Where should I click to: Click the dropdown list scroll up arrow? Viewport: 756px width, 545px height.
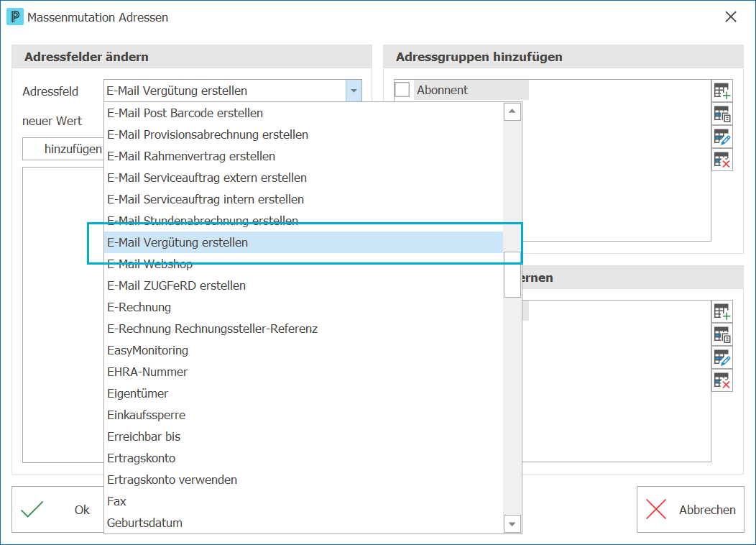(x=512, y=111)
